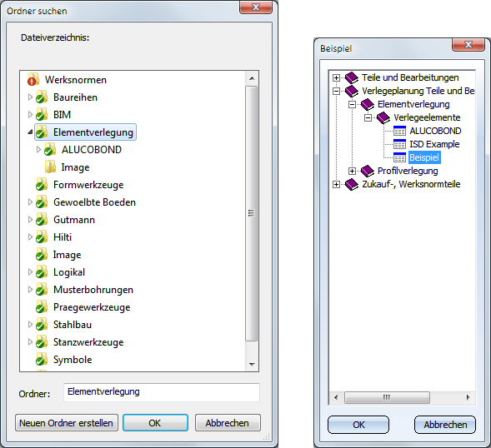Viewport: 491px width, 448px height.
Task: Click the plain Image folder icon under Elementverlegung
Action: 50,167
